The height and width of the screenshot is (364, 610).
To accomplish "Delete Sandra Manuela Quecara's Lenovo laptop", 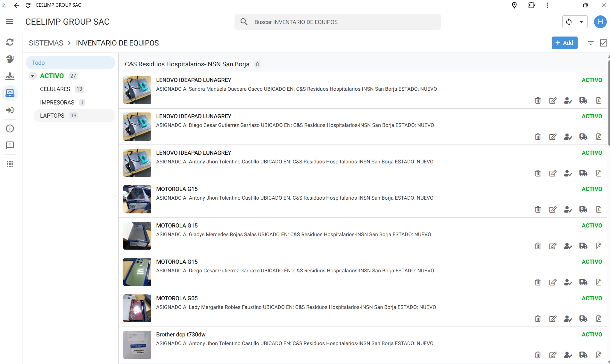I will [x=538, y=101].
